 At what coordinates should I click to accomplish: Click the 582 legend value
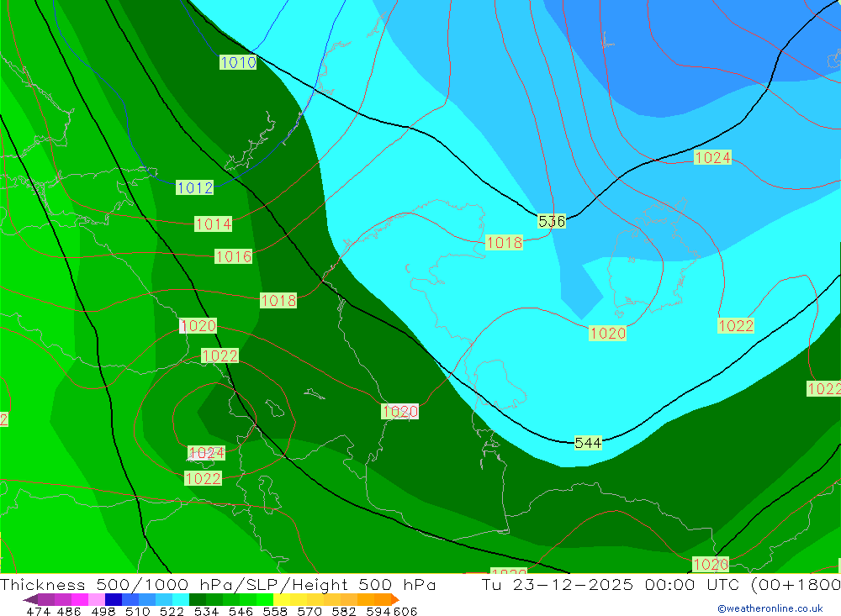[343, 611]
